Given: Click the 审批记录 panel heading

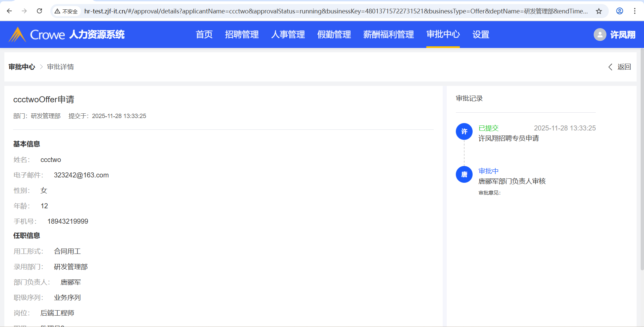Looking at the screenshot, I should point(469,99).
